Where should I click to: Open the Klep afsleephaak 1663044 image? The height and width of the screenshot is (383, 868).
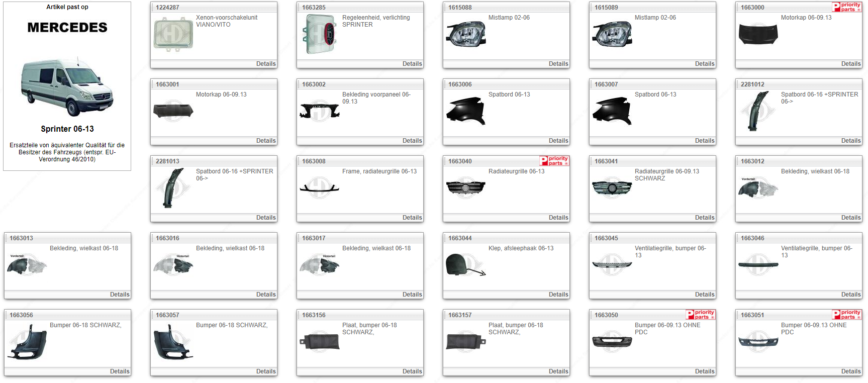click(x=466, y=265)
